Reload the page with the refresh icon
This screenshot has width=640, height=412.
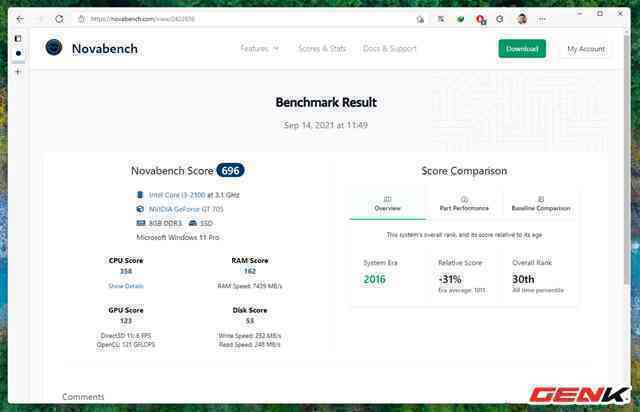point(60,19)
